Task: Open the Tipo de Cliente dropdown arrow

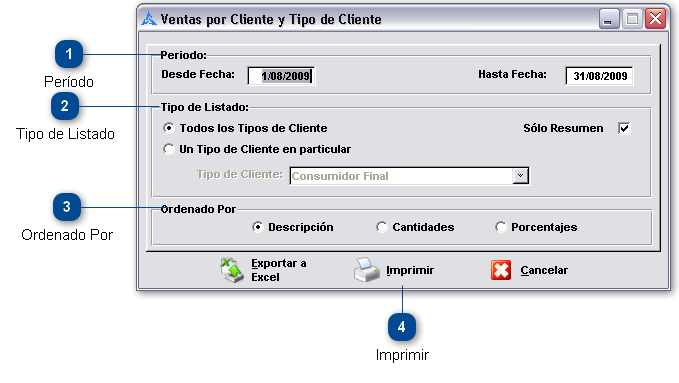Action: [521, 175]
